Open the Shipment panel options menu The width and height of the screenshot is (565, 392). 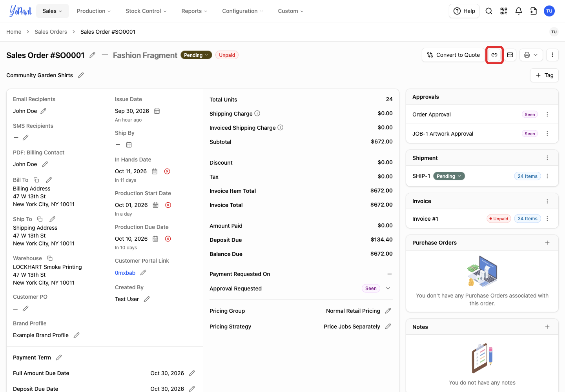point(547,158)
